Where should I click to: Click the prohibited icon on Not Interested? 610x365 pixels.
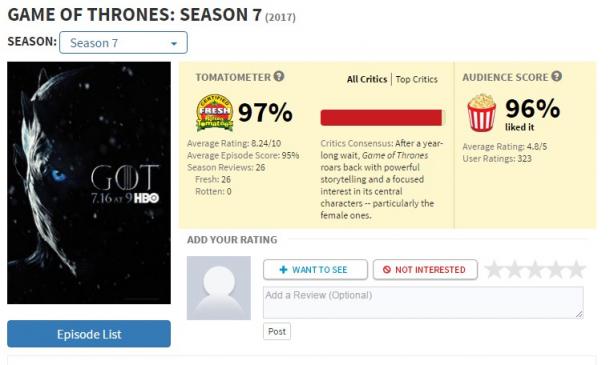click(x=386, y=269)
